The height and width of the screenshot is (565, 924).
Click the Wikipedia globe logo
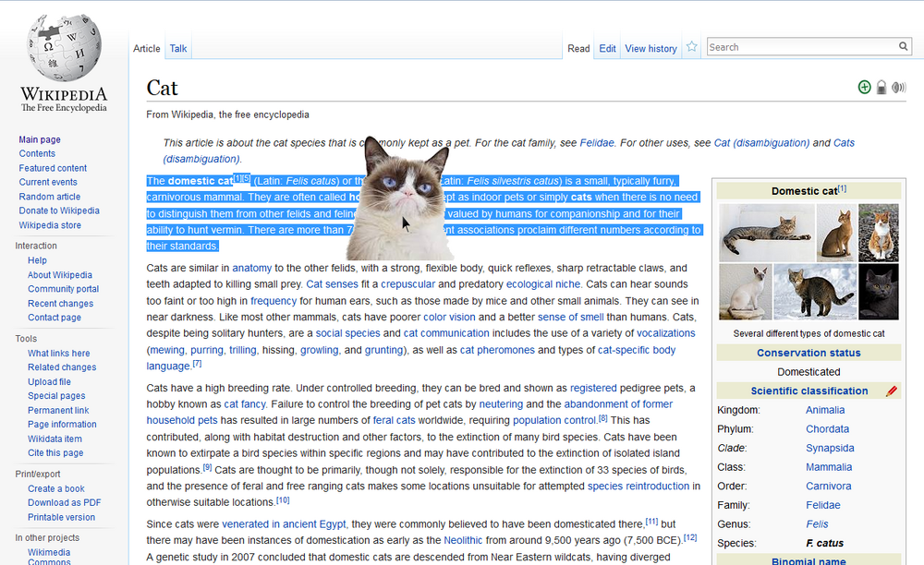pyautogui.click(x=64, y=47)
